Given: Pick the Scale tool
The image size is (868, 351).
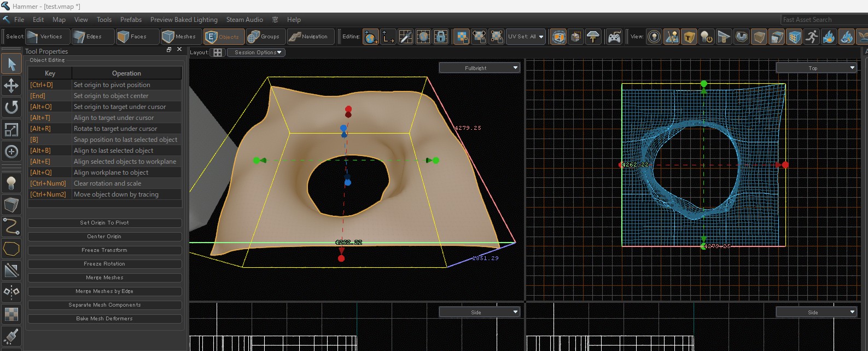Looking at the screenshot, I should tap(11, 130).
